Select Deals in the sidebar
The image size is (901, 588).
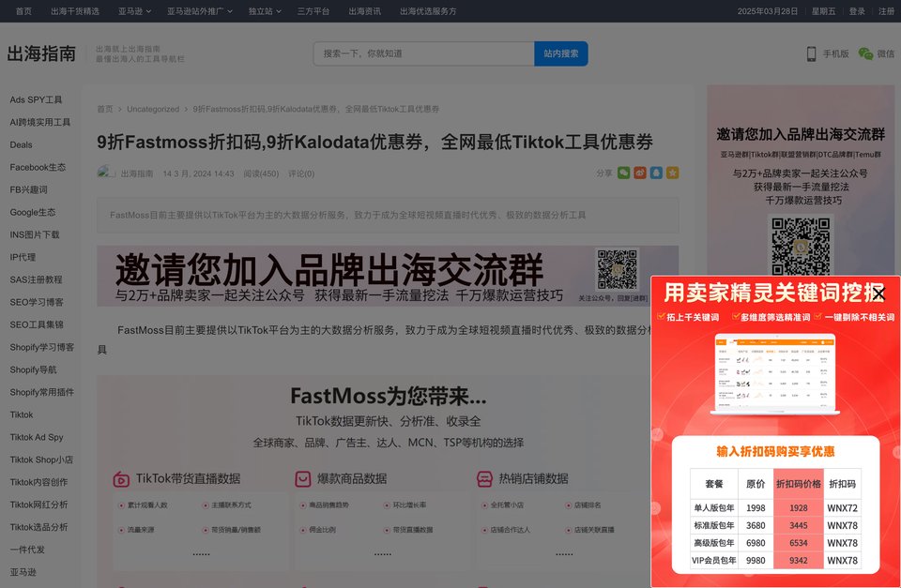pyautogui.click(x=21, y=144)
